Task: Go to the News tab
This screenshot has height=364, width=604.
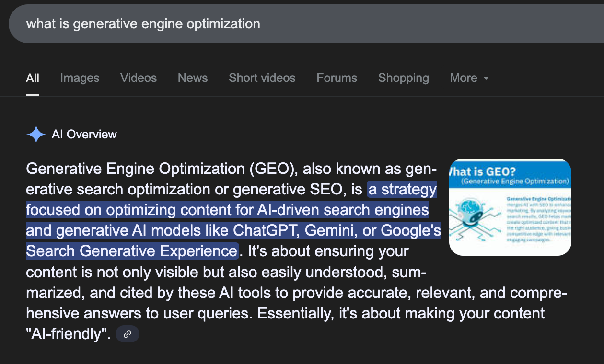Action: (192, 78)
